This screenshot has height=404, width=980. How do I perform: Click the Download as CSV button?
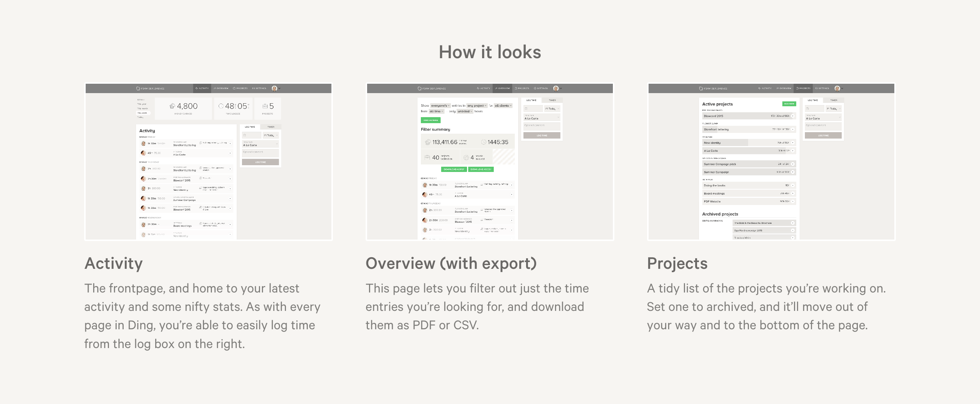[x=481, y=169]
